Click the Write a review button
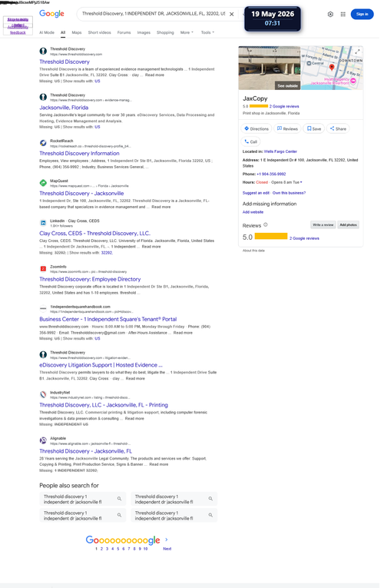 (323, 225)
